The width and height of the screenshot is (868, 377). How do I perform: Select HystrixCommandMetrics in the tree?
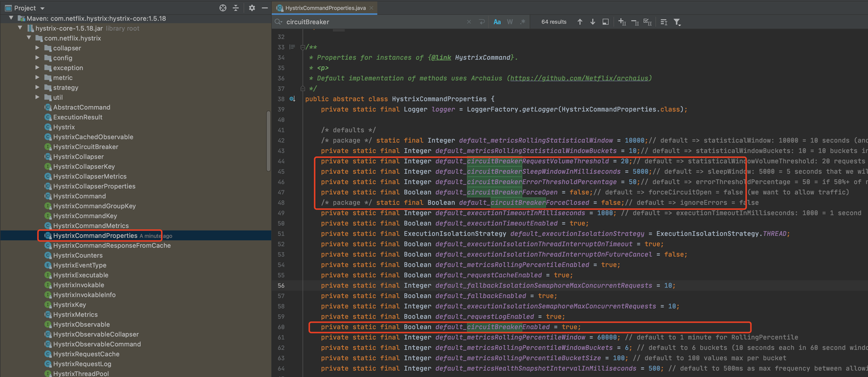pyautogui.click(x=90, y=226)
